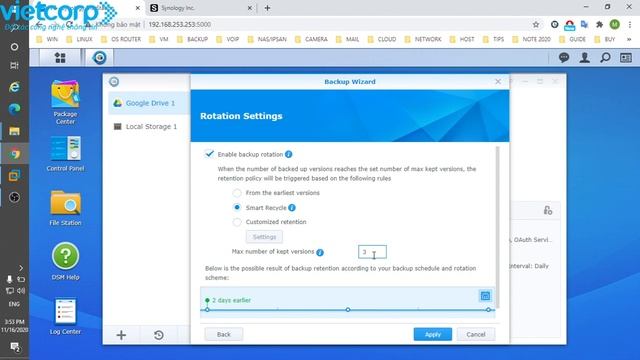The image size is (640, 360).
Task: Open WIN bookmark folder
Action: point(47,39)
